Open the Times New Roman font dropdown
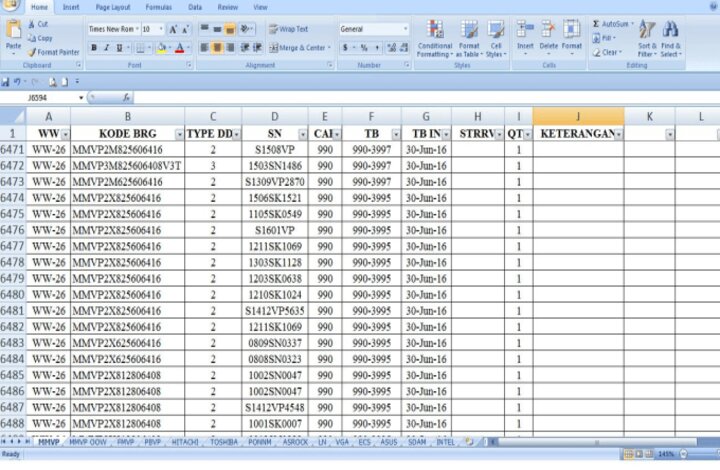This screenshot has width=720, height=470. click(134, 29)
